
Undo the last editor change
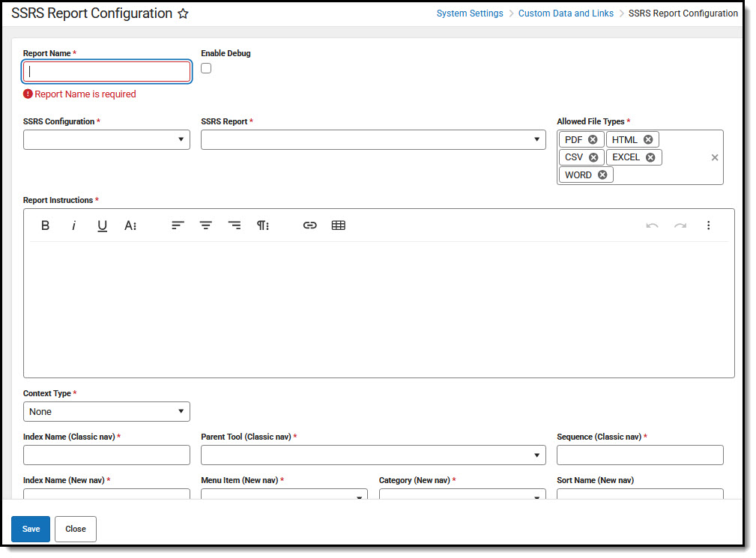click(652, 225)
